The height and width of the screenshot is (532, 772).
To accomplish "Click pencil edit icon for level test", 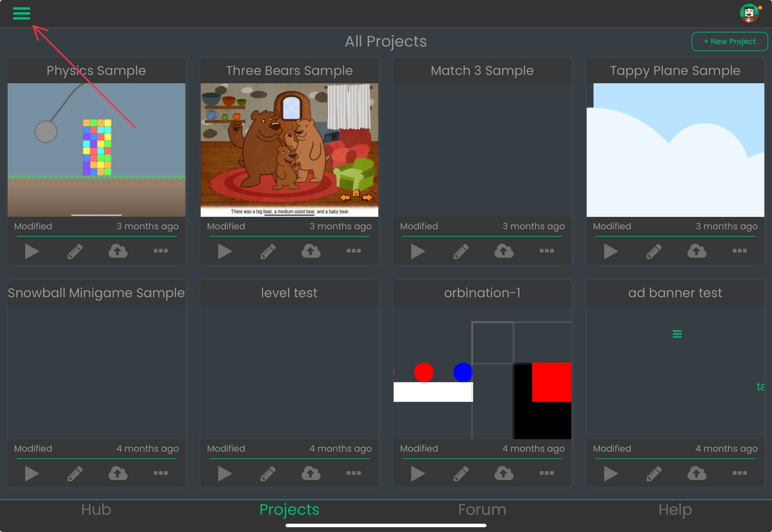I will (268, 473).
